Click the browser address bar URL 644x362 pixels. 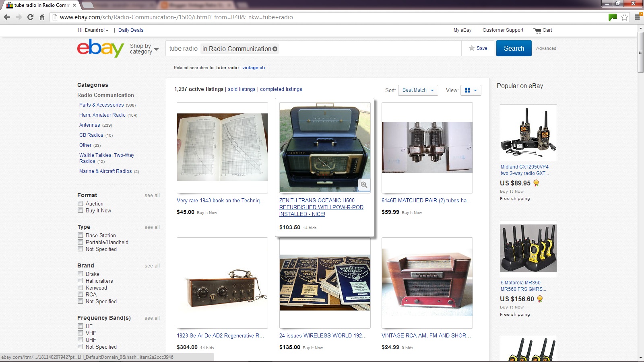(176, 17)
